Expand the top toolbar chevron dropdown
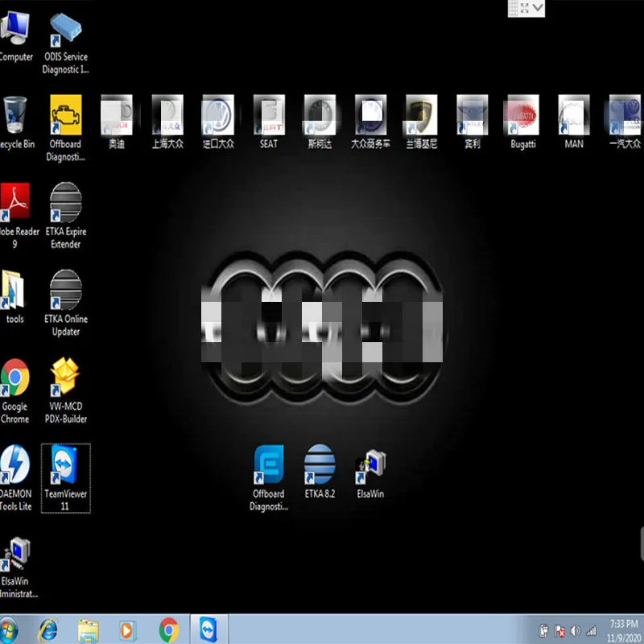 [538, 7]
